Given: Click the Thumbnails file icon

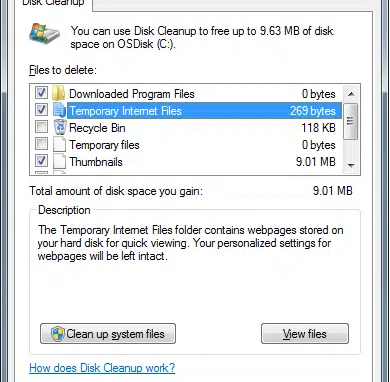Looking at the screenshot, I should 59,162.
